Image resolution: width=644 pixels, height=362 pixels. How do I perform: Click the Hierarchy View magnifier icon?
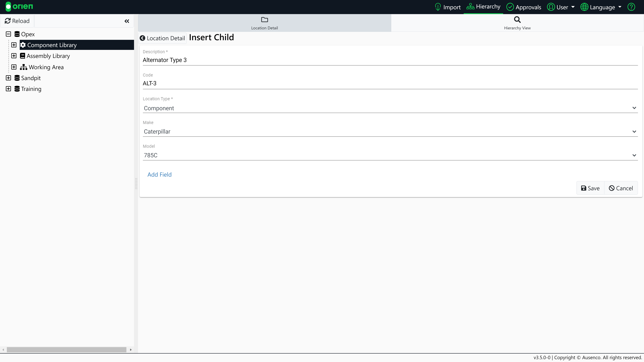coord(517,20)
